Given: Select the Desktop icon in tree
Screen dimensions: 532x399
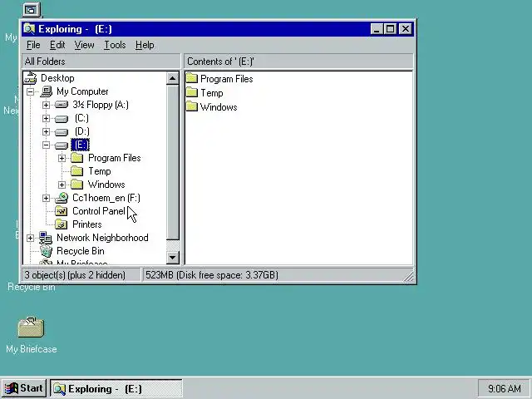Looking at the screenshot, I should [x=31, y=78].
